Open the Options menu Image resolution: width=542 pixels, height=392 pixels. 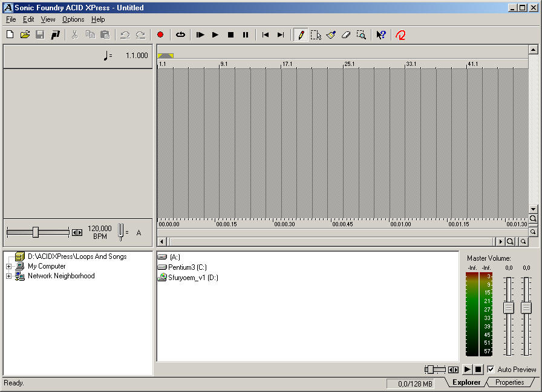(73, 19)
